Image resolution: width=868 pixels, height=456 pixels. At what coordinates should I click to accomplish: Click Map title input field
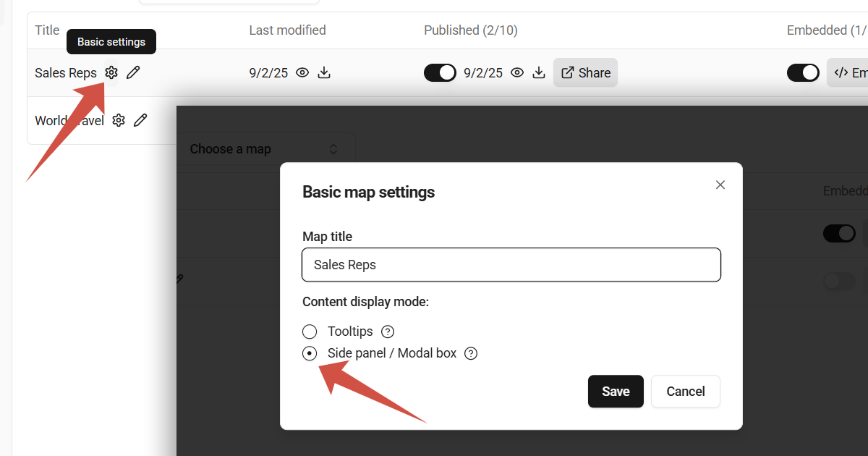coord(511,265)
